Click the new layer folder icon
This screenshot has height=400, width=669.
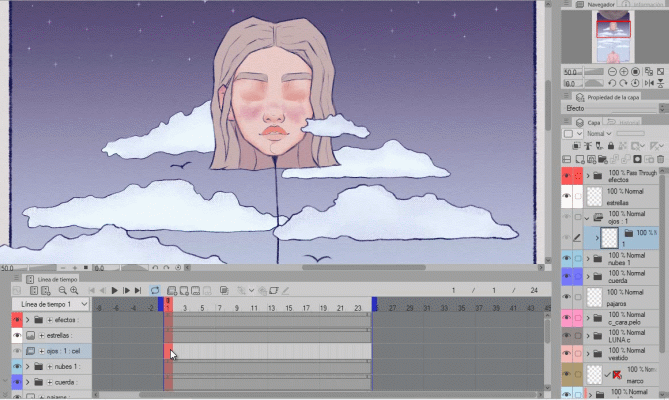click(602, 159)
